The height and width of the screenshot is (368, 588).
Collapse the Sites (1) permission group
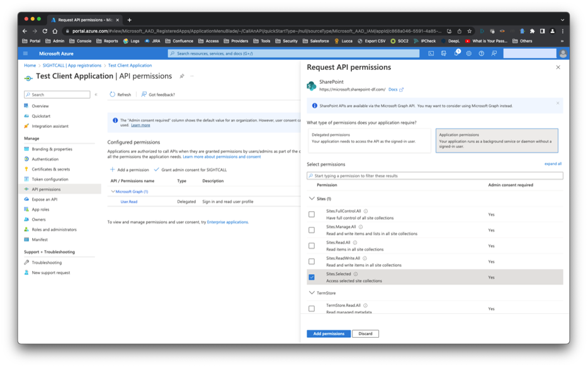point(312,198)
